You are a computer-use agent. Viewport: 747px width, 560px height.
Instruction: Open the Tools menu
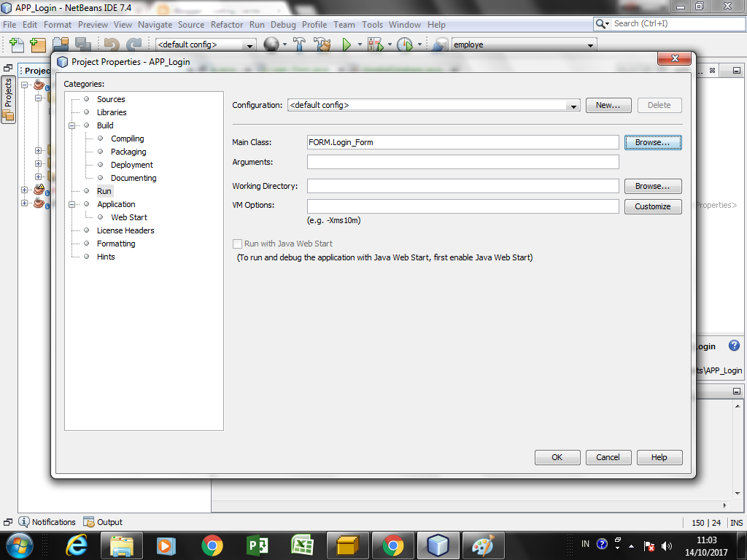(372, 25)
